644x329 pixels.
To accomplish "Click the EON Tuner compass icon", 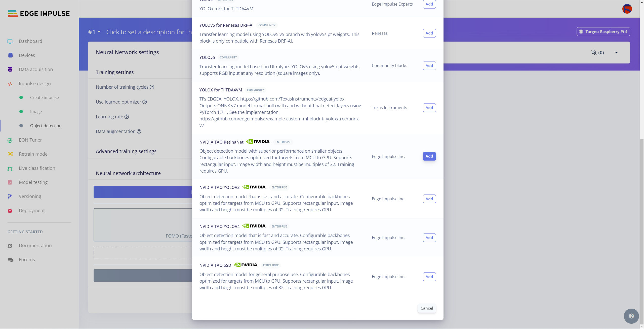I will click(10, 140).
